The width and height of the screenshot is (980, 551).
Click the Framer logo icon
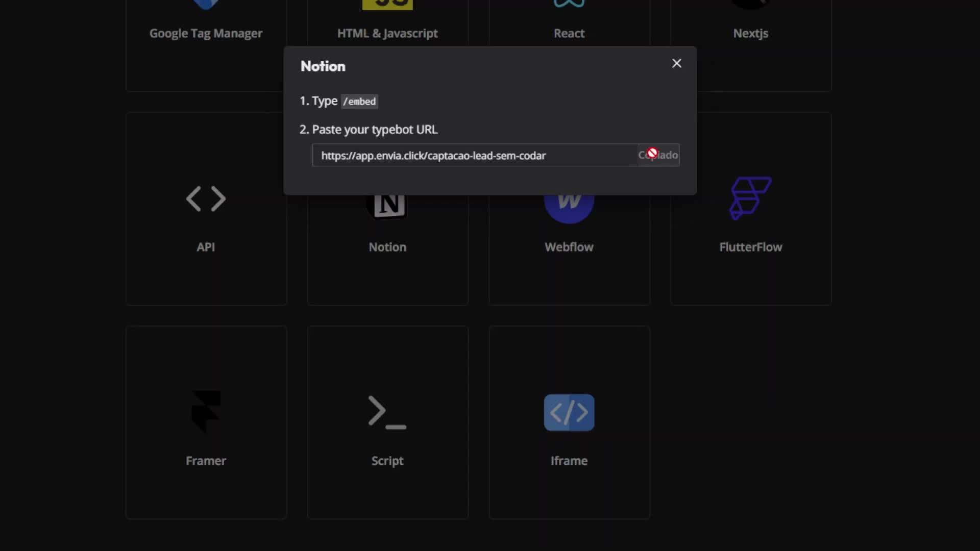206,412
